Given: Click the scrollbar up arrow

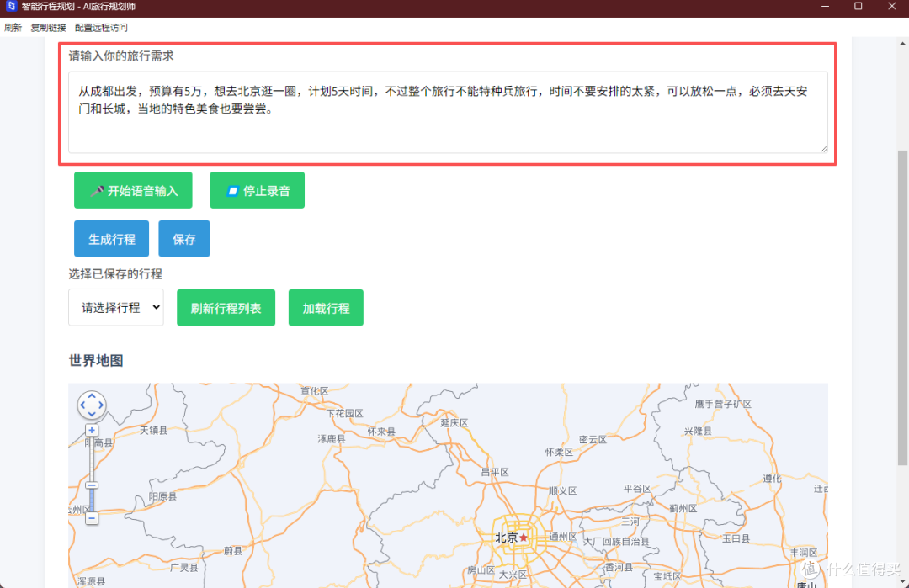Looking at the screenshot, I should pyautogui.click(x=902, y=43).
